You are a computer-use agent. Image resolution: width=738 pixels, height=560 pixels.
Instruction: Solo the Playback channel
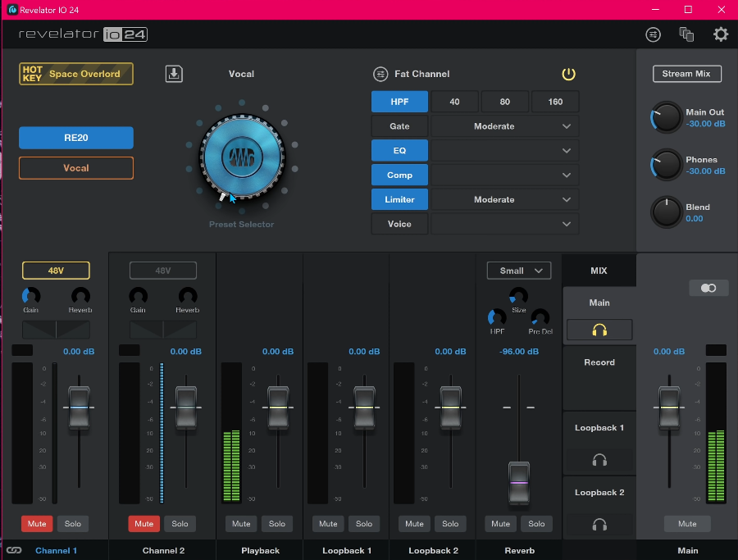coord(277,524)
